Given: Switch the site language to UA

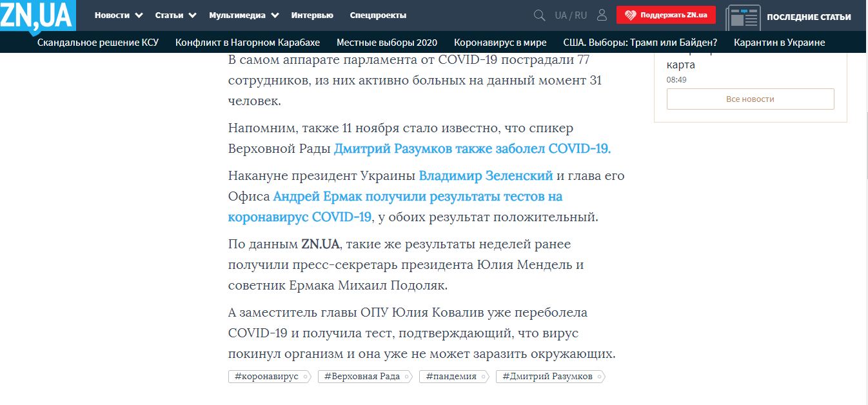Looking at the screenshot, I should 560,15.
